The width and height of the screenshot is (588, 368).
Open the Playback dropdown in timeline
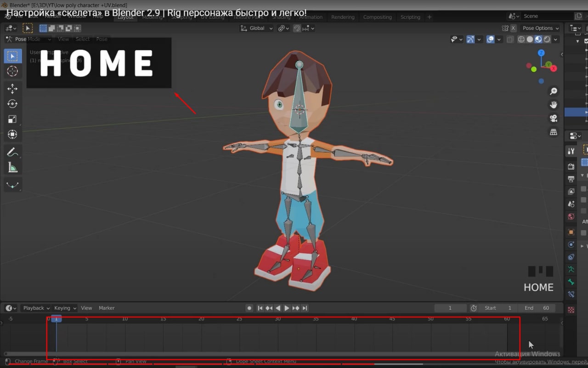36,308
